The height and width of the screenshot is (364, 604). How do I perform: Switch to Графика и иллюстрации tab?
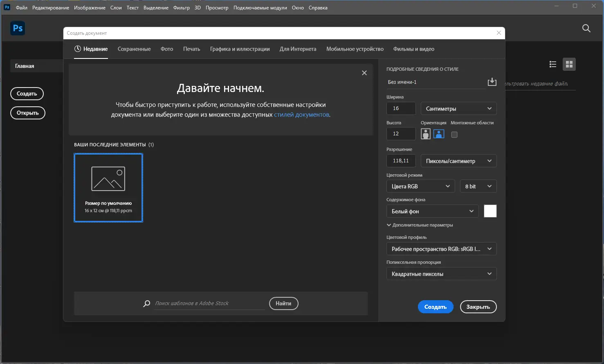coord(240,49)
